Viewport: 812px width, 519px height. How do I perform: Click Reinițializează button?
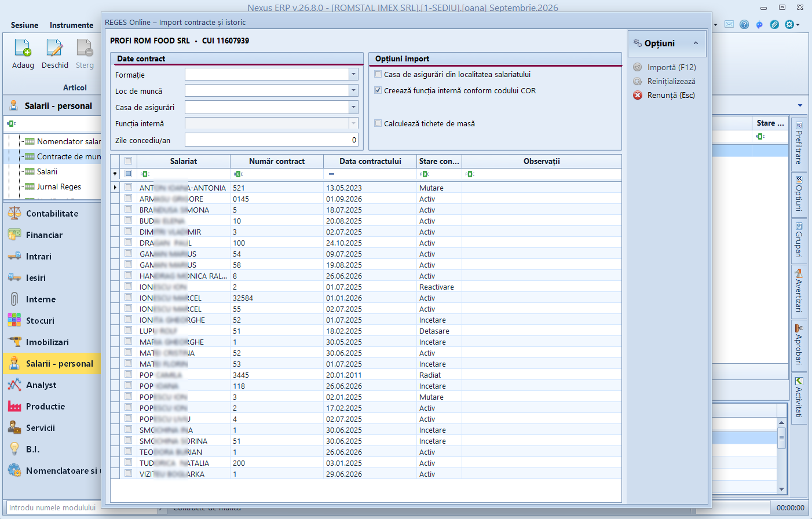tap(664, 81)
